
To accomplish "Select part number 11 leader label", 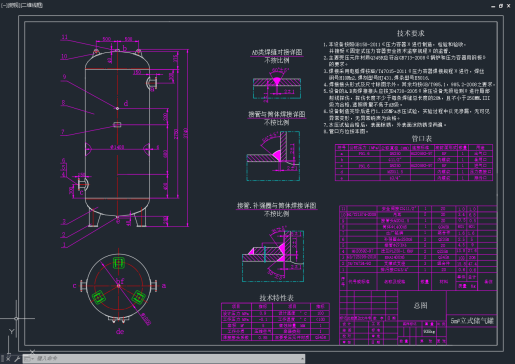I will 65,37.
